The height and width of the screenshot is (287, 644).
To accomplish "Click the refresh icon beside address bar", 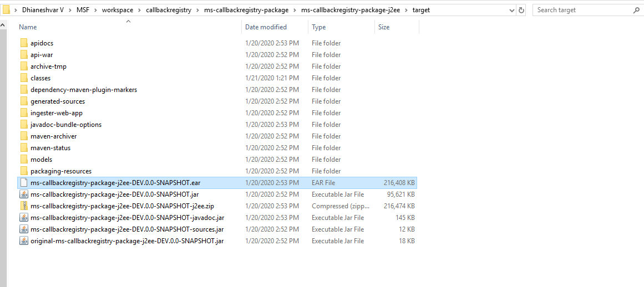I will (521, 10).
